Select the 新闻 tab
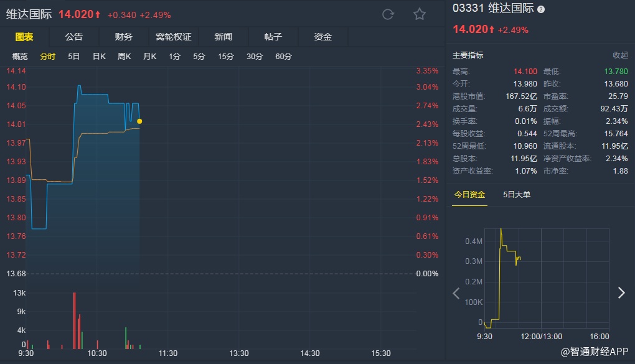 [x=223, y=37]
